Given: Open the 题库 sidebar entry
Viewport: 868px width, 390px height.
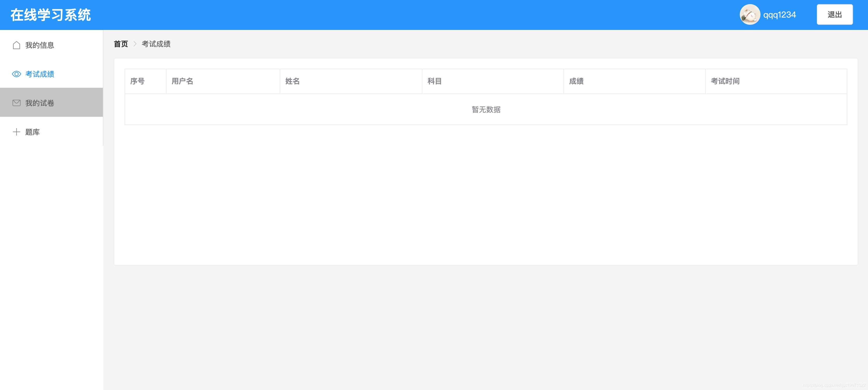Looking at the screenshot, I should (x=33, y=132).
